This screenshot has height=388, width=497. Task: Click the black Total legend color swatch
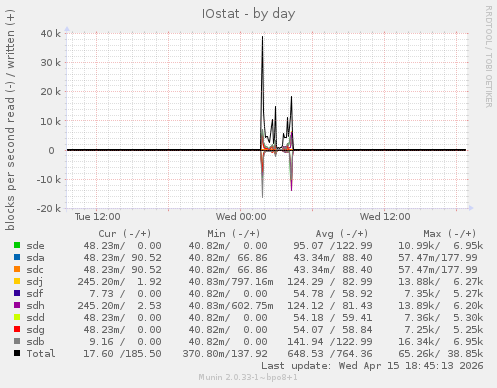[x=17, y=353]
